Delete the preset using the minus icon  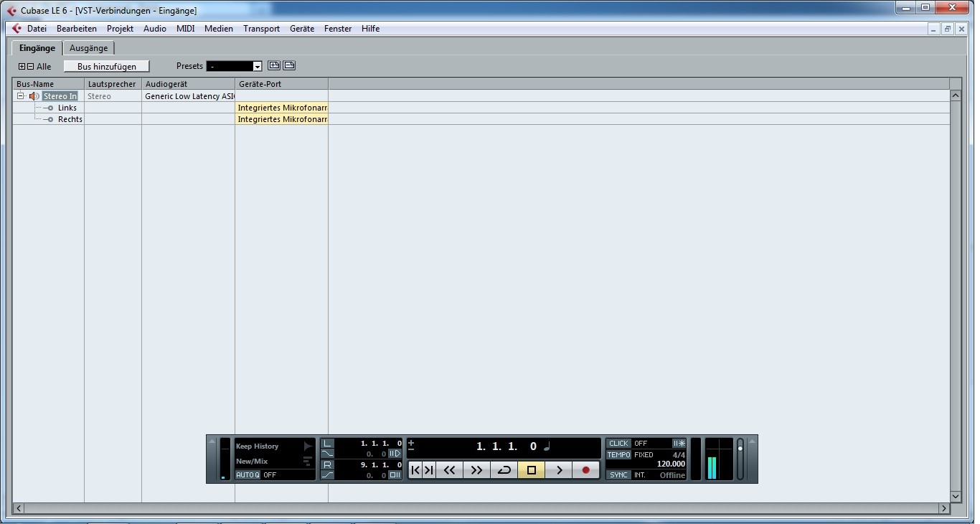tap(289, 65)
